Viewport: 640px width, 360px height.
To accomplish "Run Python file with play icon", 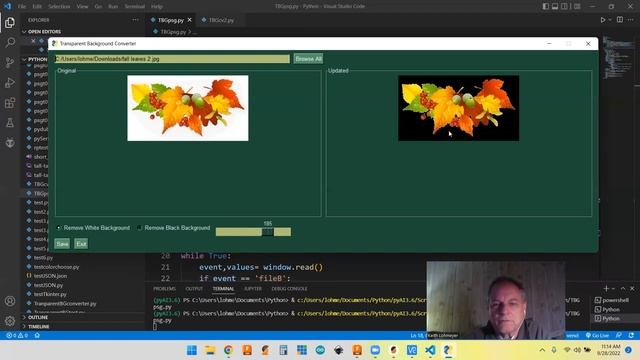I will pyautogui.click(x=602, y=20).
